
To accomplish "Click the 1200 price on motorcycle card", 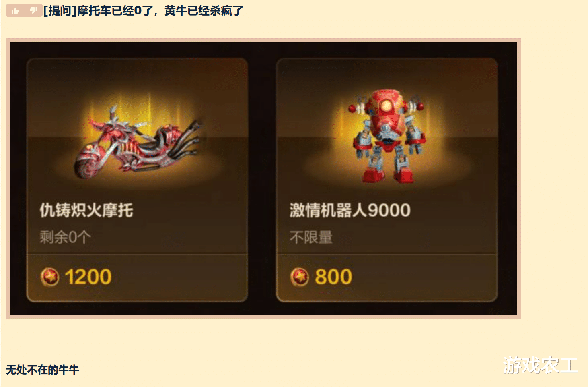I will tap(88, 277).
